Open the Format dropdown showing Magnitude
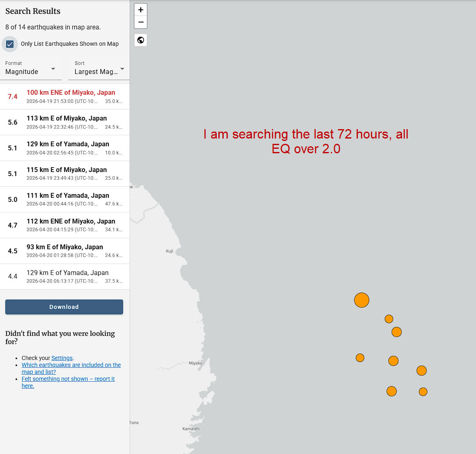The image size is (476, 454). 31,69
